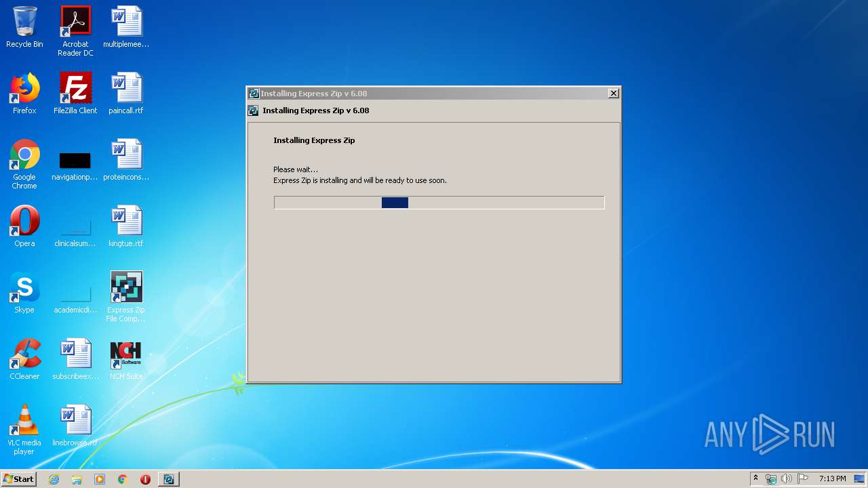Screen dimensions: 868x488
Task: Show hidden system tray icons
Action: click(x=755, y=479)
